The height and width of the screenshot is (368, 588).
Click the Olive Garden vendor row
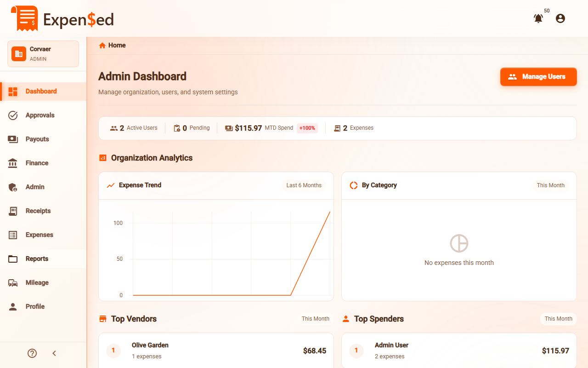[x=216, y=351]
